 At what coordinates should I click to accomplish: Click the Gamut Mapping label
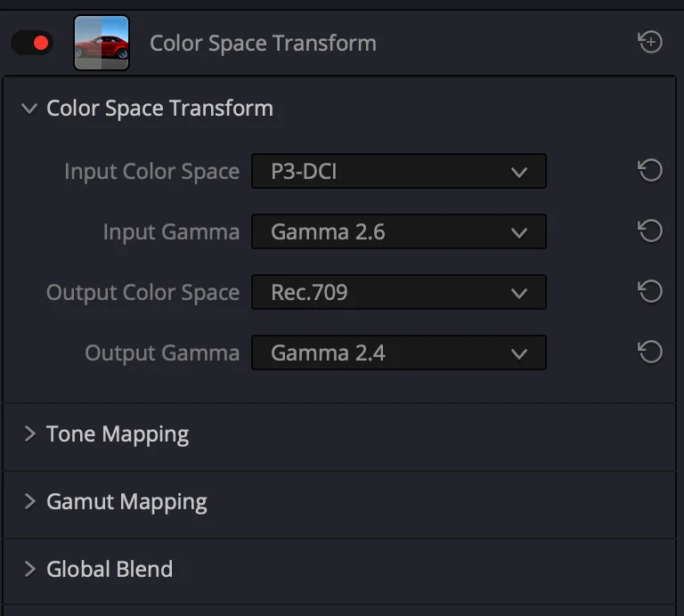[126, 502]
